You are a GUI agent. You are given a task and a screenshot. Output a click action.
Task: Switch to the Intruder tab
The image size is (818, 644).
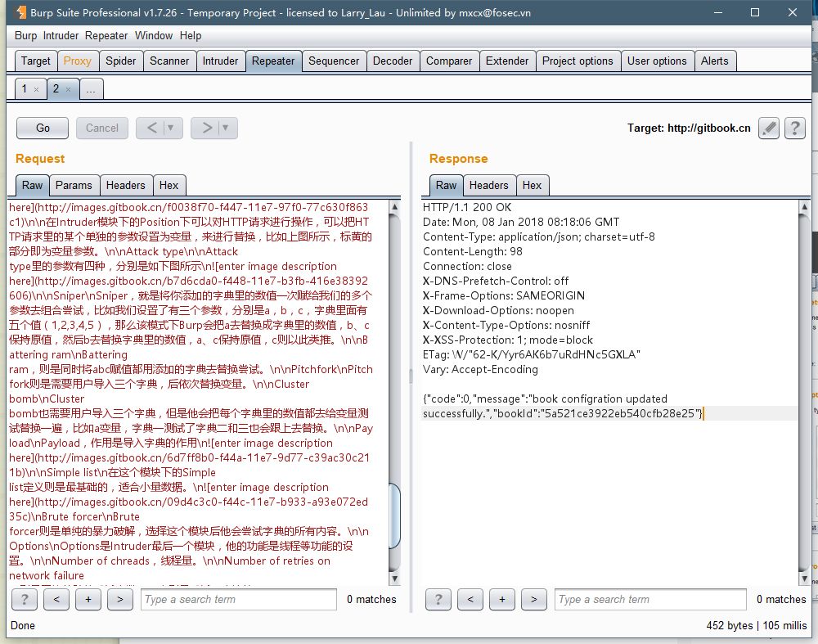coord(220,61)
